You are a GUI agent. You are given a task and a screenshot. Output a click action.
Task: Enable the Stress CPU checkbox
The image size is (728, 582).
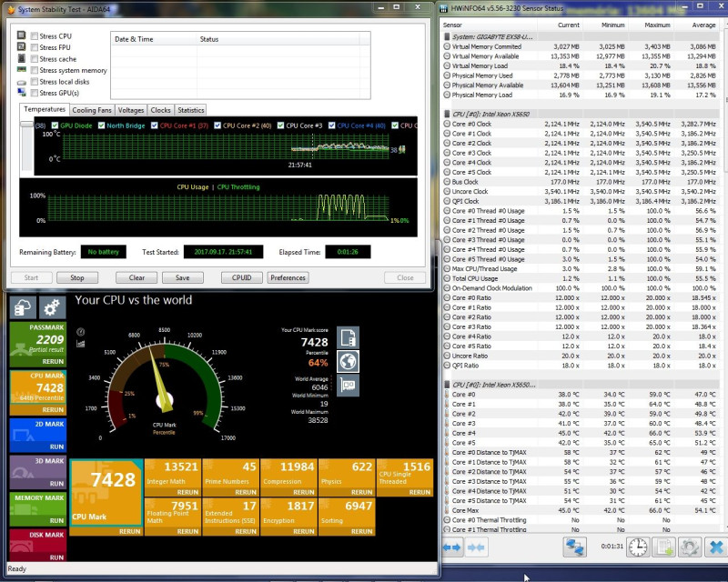click(x=35, y=35)
